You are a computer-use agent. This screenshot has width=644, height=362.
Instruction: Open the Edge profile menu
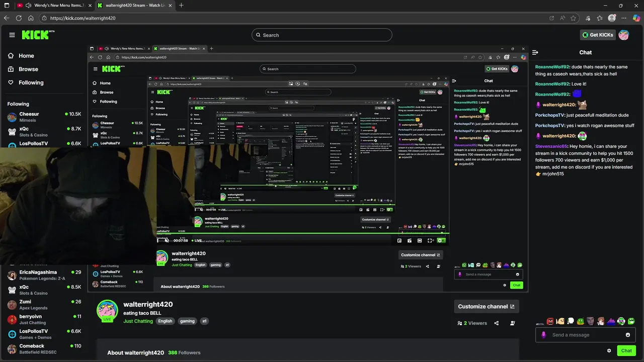pos(612,18)
